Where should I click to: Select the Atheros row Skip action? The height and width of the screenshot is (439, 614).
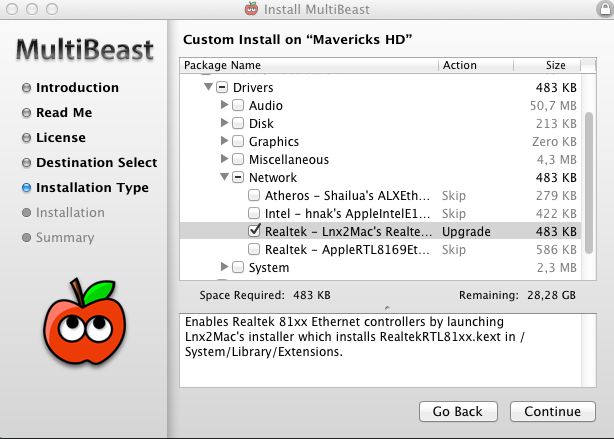(454, 195)
